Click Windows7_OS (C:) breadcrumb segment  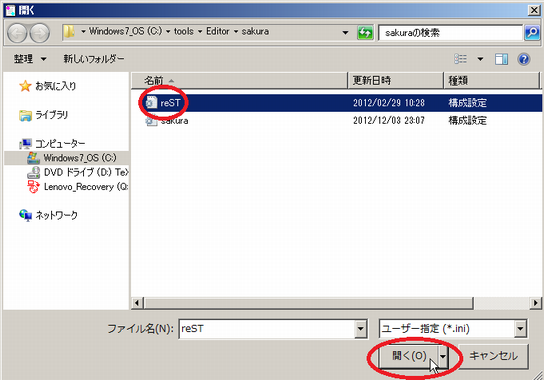coord(125,31)
